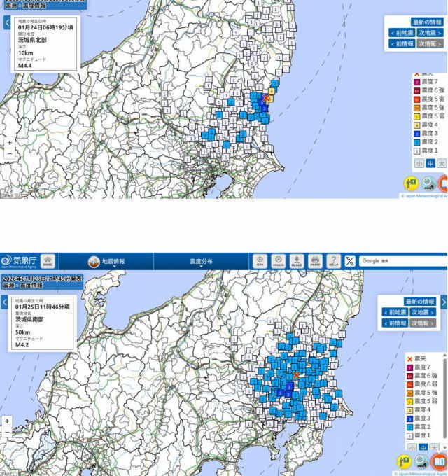The height and width of the screenshot is (476, 448).
Task: Collapse lower map info panel with left arrow
Action: tap(3, 302)
